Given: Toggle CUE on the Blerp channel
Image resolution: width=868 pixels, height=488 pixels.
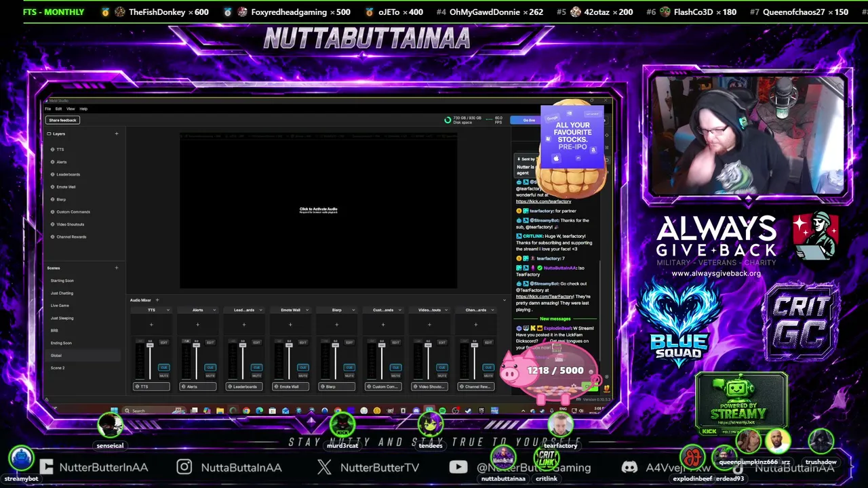Looking at the screenshot, I should coord(349,367).
